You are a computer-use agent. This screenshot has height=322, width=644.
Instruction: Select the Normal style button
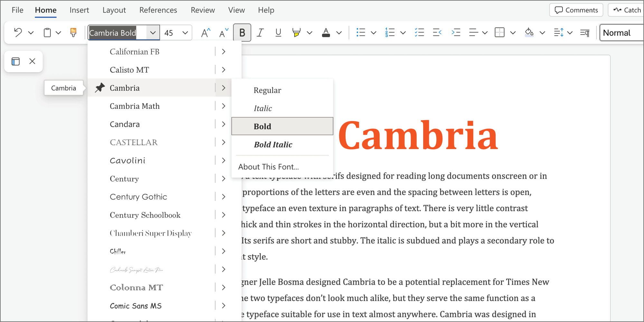point(617,33)
